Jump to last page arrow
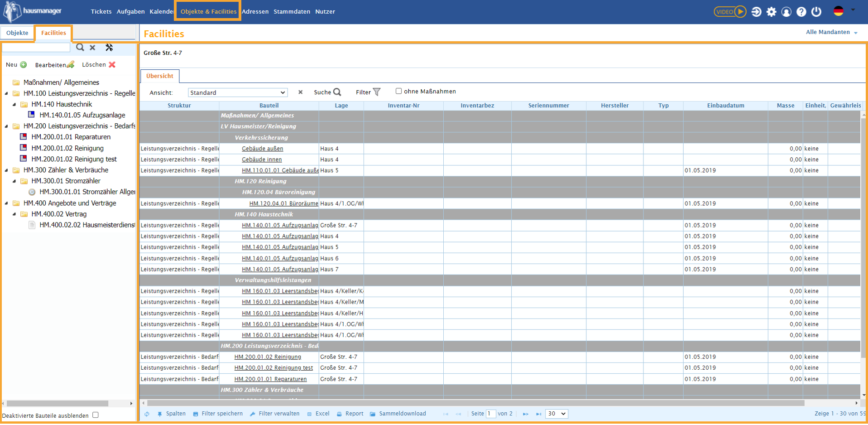Viewport: 868px width, 425px height. tap(538, 414)
